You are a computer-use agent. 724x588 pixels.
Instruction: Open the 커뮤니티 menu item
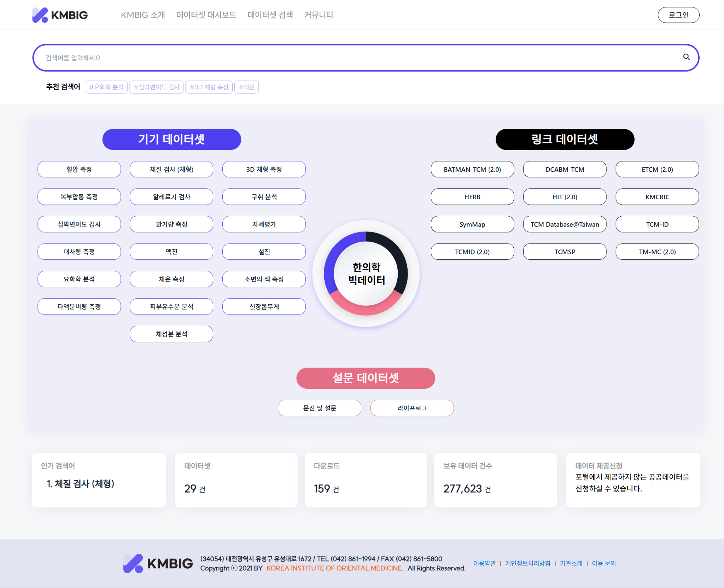click(x=319, y=15)
